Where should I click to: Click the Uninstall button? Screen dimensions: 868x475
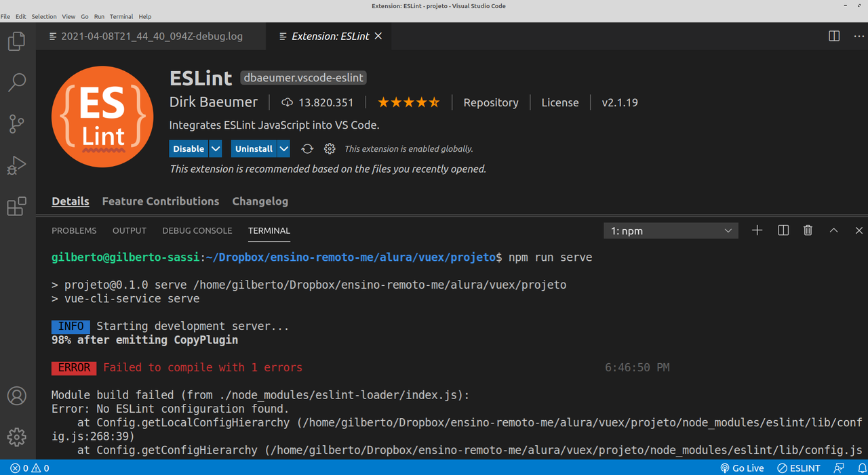pos(254,148)
